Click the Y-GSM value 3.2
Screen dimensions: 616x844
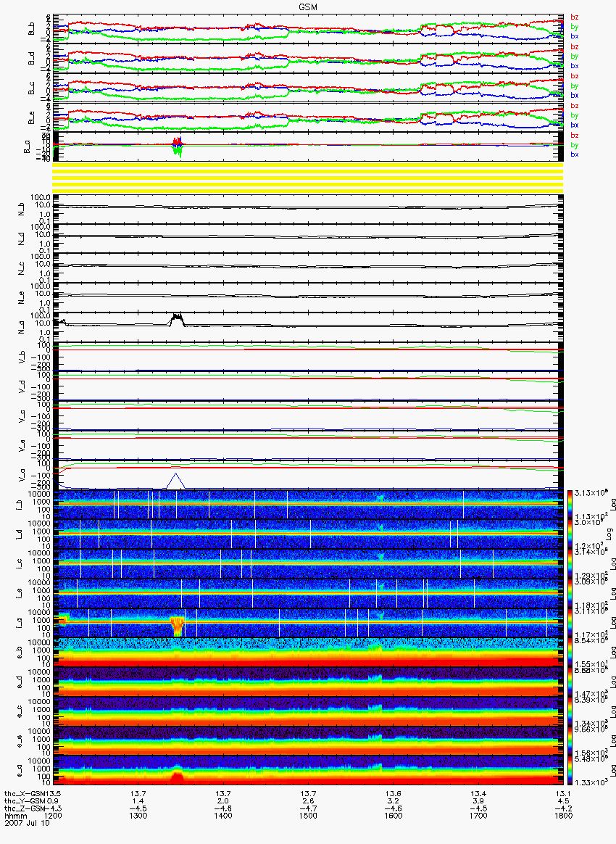(394, 801)
